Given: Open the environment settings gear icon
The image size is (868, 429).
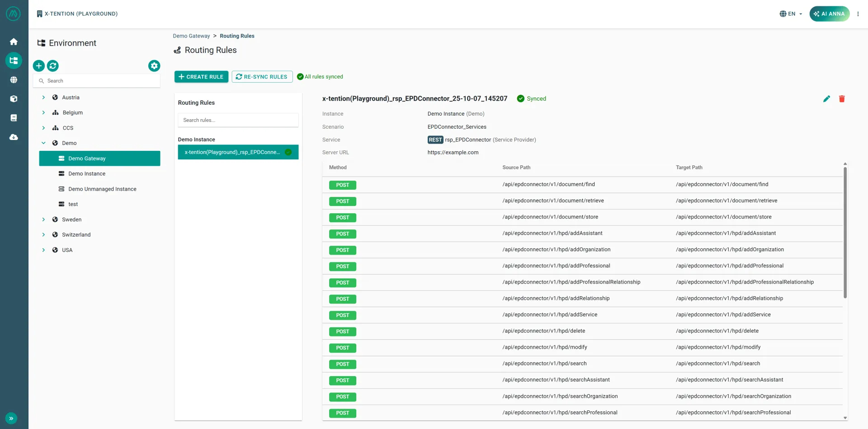Looking at the screenshot, I should (154, 65).
